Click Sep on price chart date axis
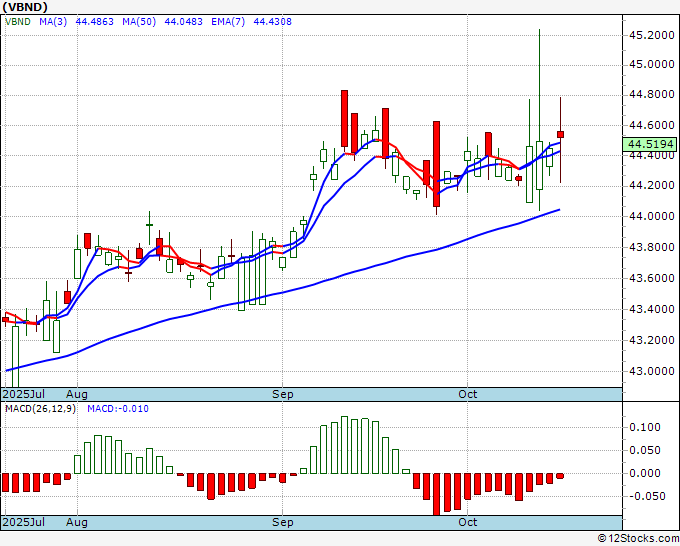The width and height of the screenshot is (680, 546). click(x=283, y=394)
